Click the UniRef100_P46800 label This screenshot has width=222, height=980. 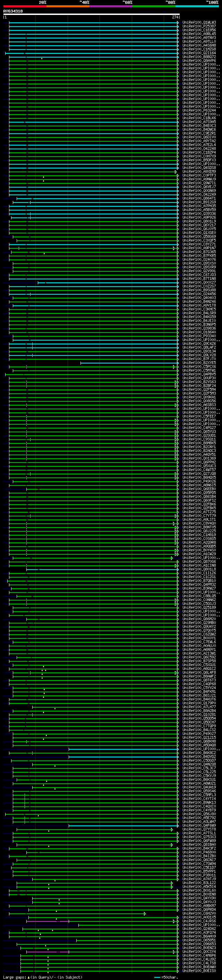[199, 852]
